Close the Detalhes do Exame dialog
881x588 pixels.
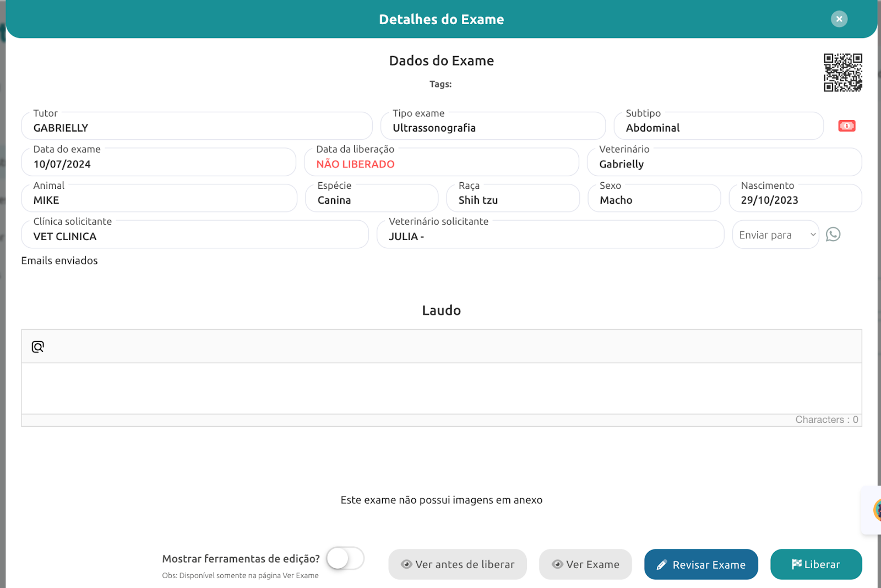click(839, 19)
